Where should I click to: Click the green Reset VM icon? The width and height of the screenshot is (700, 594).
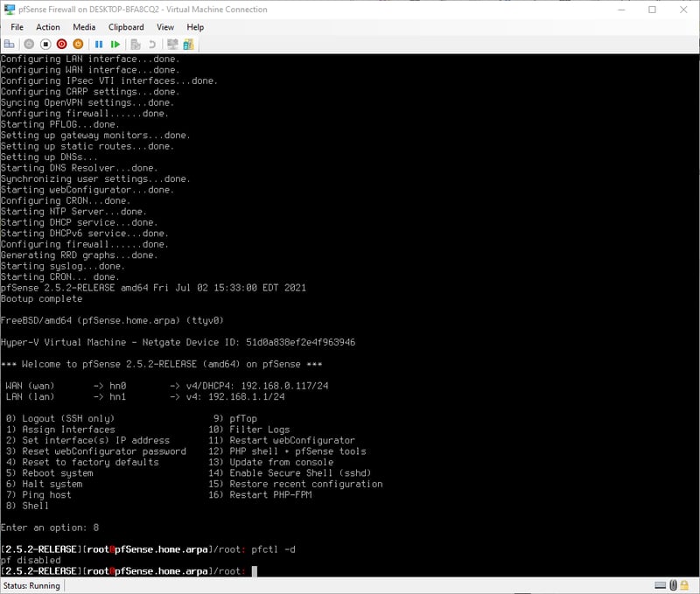click(x=115, y=44)
